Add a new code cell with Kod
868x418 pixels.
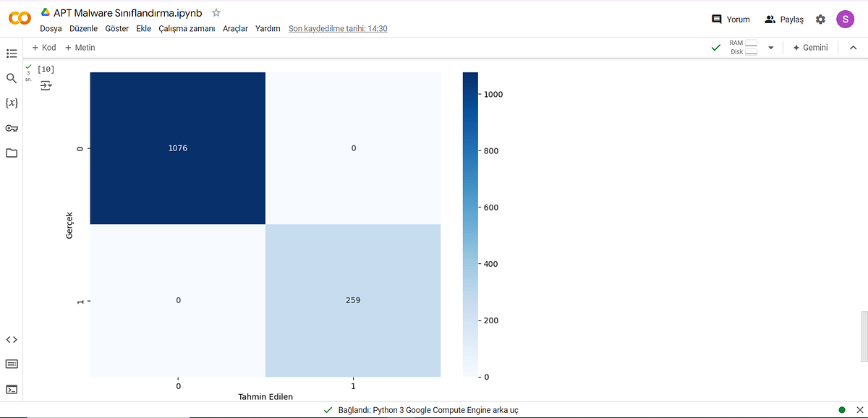point(43,47)
